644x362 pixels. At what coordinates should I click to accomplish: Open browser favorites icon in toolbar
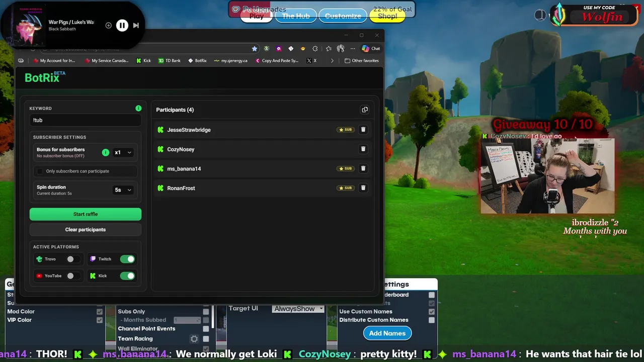[329, 49]
